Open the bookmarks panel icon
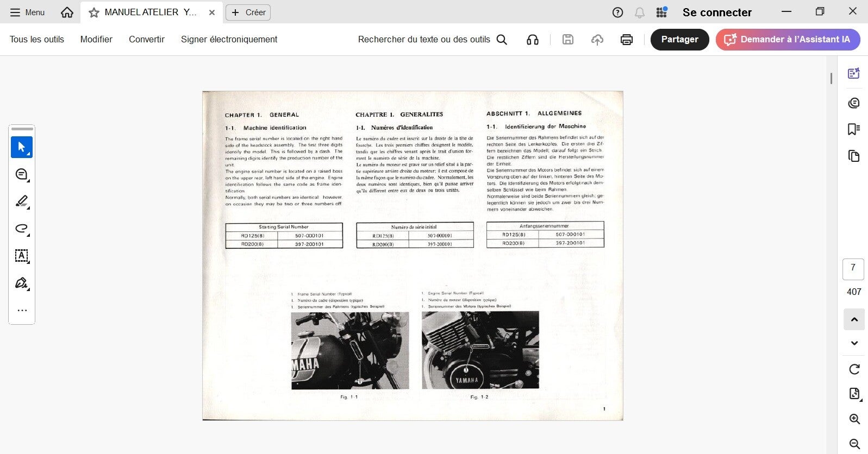Screen dimensions: 868x454 [x=854, y=129]
